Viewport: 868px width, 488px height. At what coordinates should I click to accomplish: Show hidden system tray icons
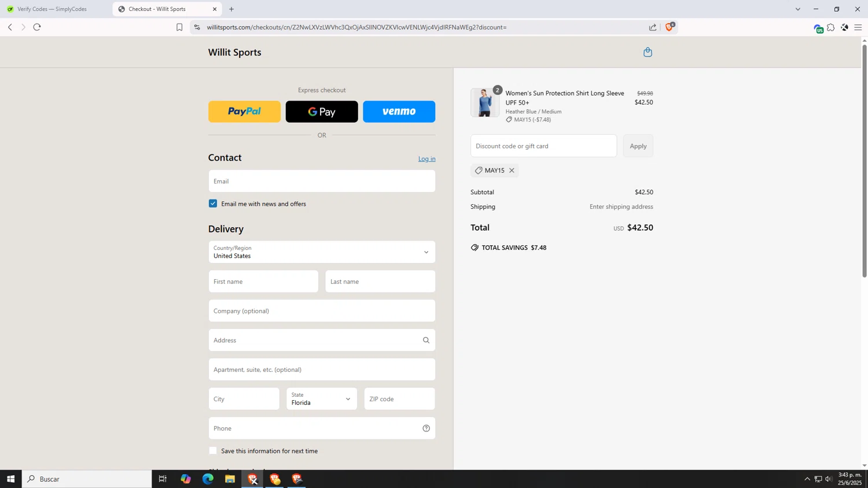click(807, 479)
